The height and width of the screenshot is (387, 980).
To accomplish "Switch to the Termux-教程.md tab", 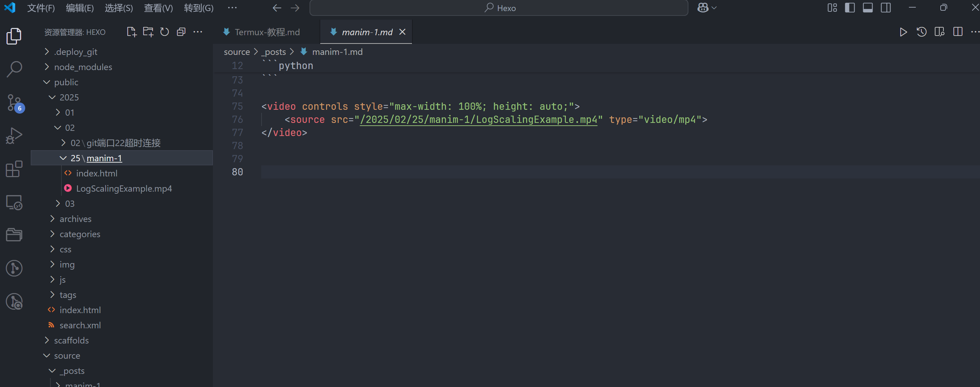I will point(267,32).
